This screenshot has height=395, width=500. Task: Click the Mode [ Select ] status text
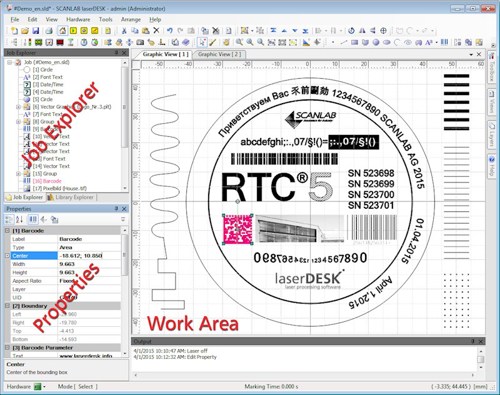coord(78,387)
